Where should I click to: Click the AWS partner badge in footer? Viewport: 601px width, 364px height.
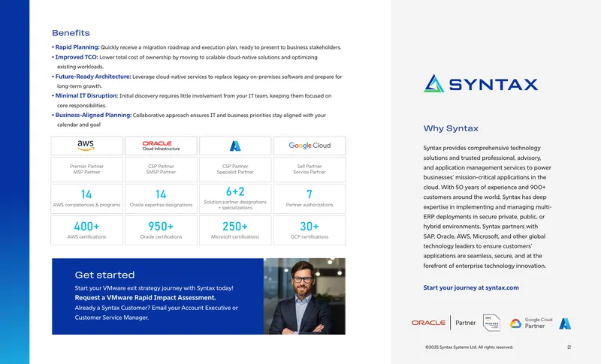point(491,323)
